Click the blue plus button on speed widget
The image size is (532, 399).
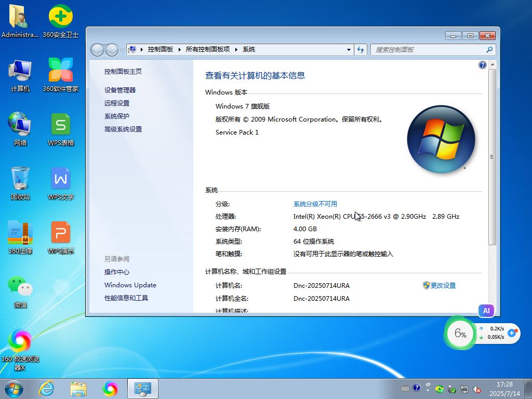512,333
